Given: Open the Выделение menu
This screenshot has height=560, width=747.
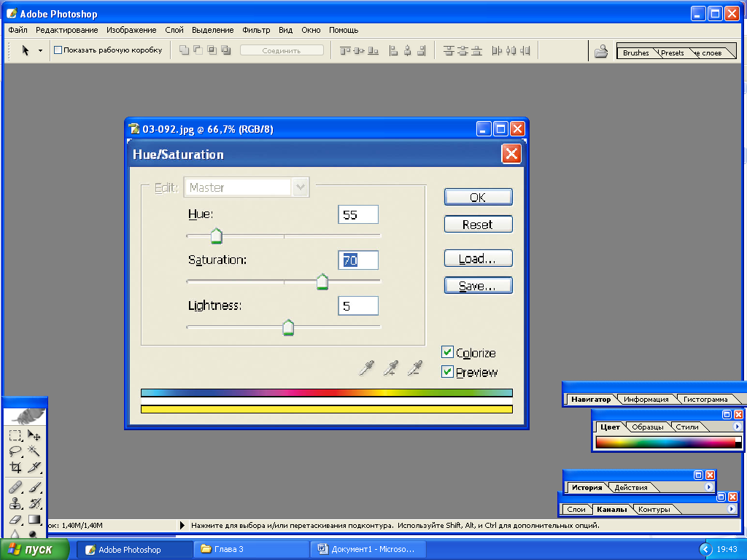Looking at the screenshot, I should (212, 30).
